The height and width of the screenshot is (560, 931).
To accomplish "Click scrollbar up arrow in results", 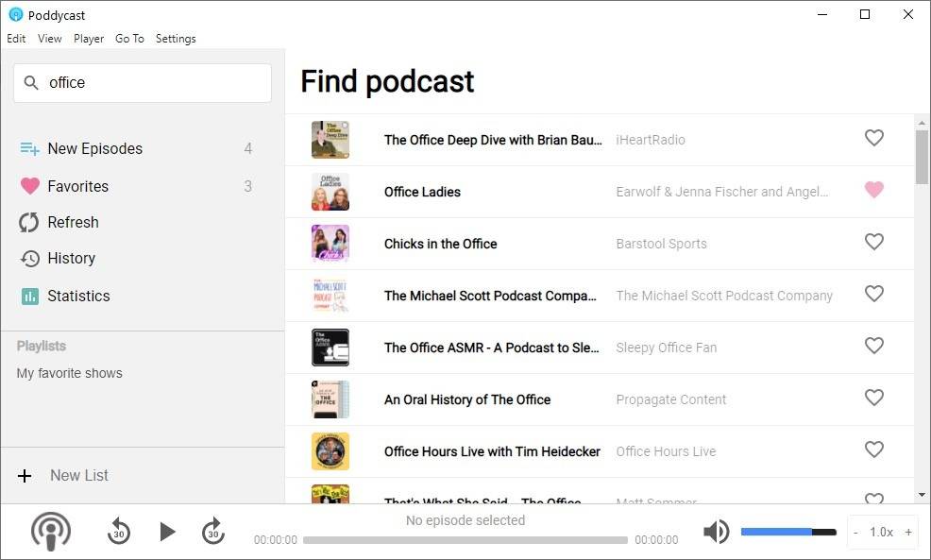I will pos(922,123).
